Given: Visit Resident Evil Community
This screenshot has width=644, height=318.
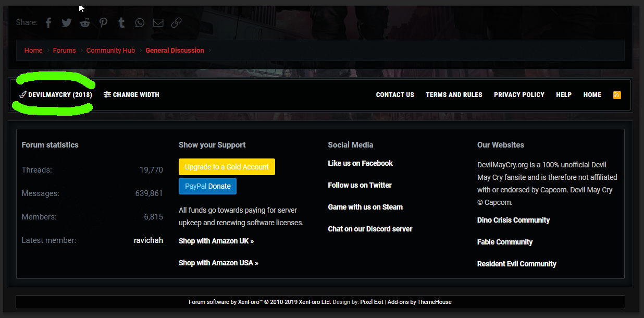Looking at the screenshot, I should (x=517, y=264).
